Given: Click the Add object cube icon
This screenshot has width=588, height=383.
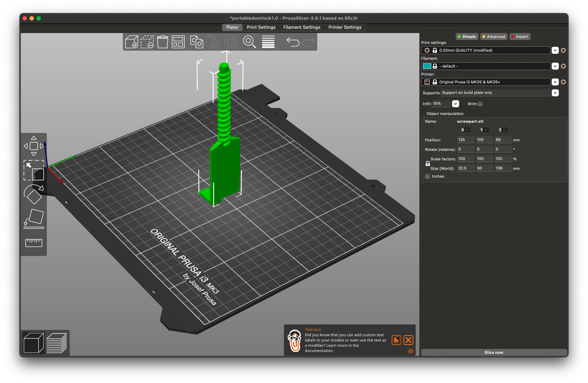Looking at the screenshot, I should 132,42.
